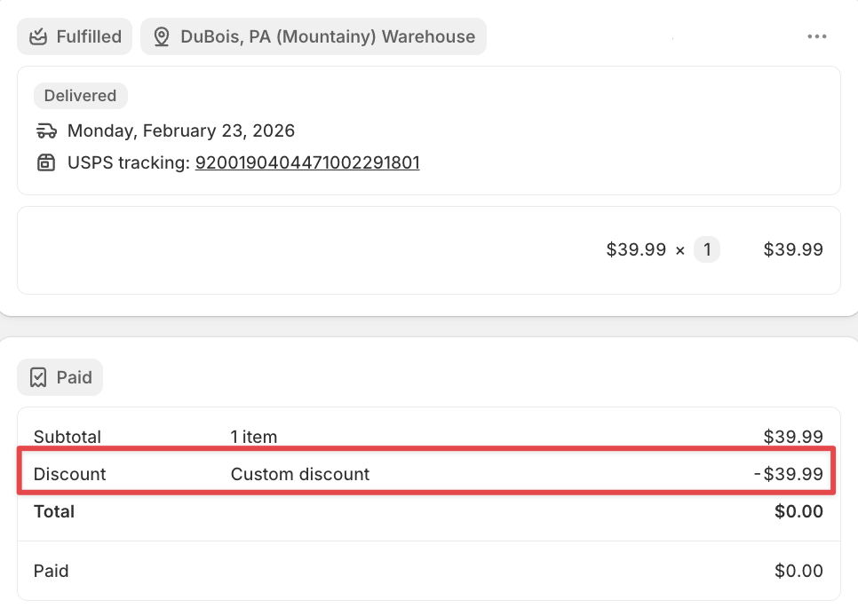Click the quantity 1 badge
This screenshot has height=616, width=858.
[x=707, y=249]
